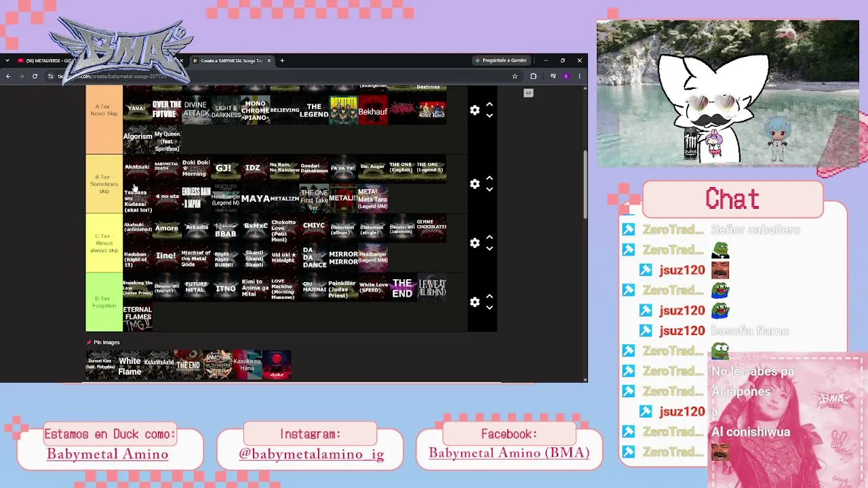Open settings gear for B Tier row
This screenshot has height=488, width=868.
(475, 184)
